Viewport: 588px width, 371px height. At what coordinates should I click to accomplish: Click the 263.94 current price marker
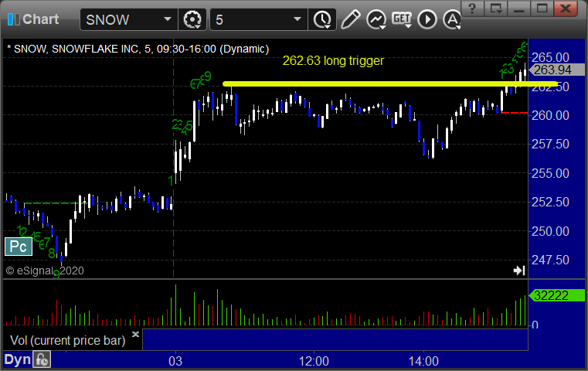[x=556, y=70]
